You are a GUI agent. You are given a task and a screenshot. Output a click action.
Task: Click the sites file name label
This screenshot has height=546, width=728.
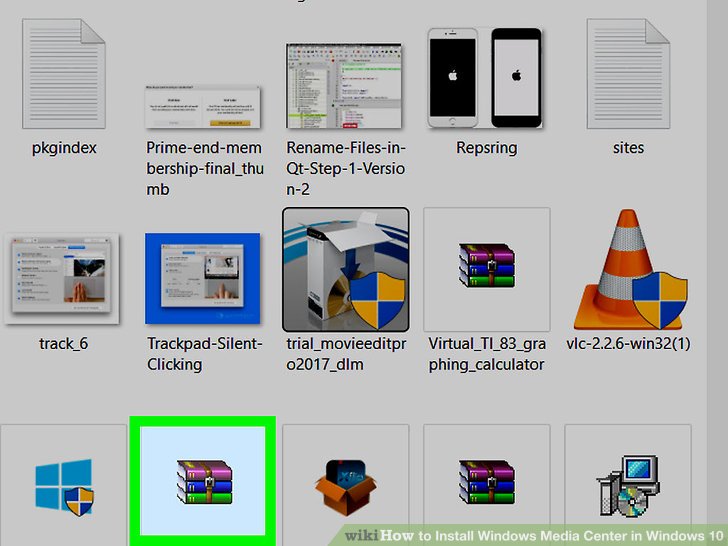click(628, 148)
